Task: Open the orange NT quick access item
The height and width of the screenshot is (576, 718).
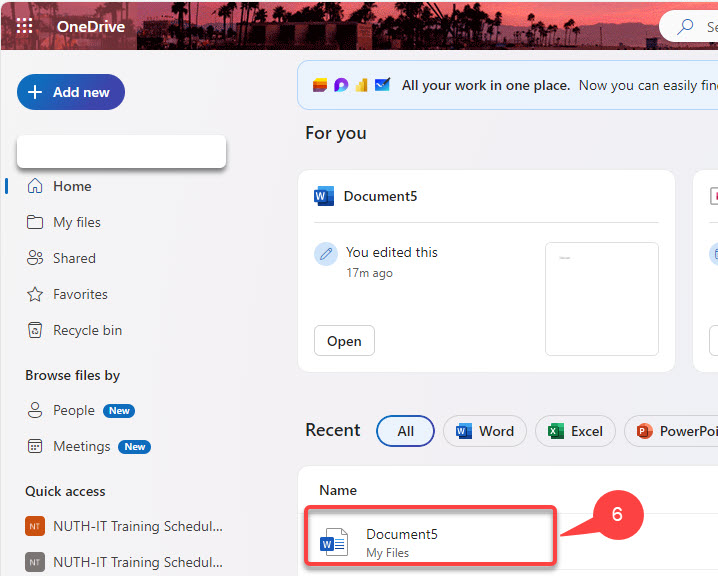Action: tap(35, 526)
